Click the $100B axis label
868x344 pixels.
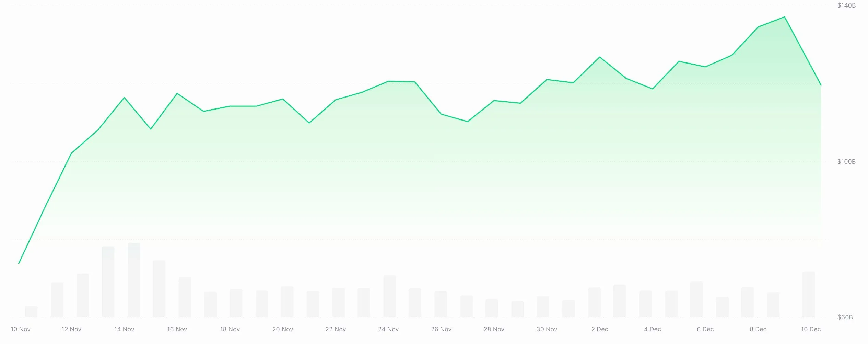point(846,162)
